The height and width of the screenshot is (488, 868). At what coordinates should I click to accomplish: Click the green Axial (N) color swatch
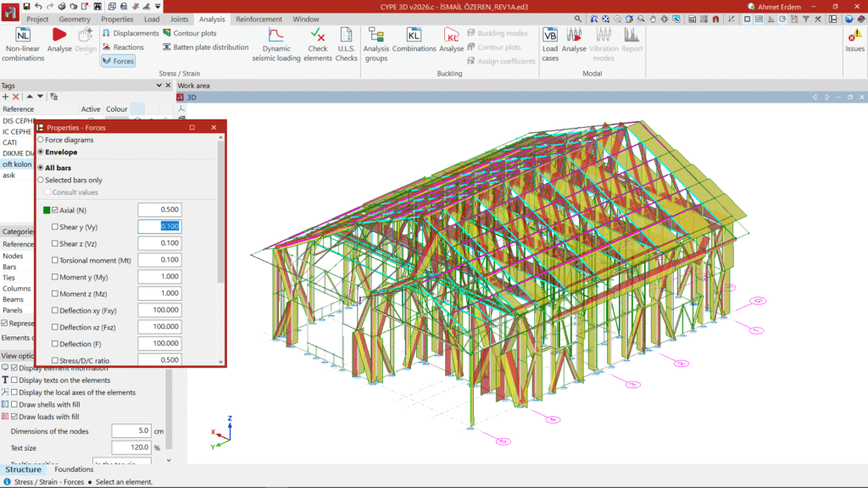47,210
